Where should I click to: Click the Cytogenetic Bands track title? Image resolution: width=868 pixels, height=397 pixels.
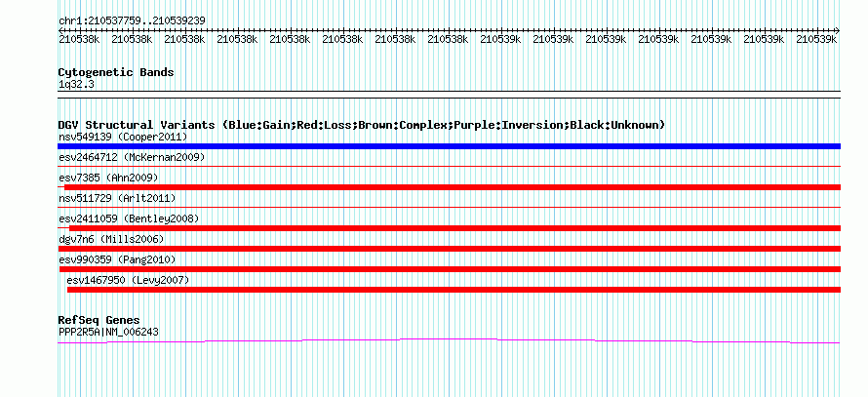point(116,72)
